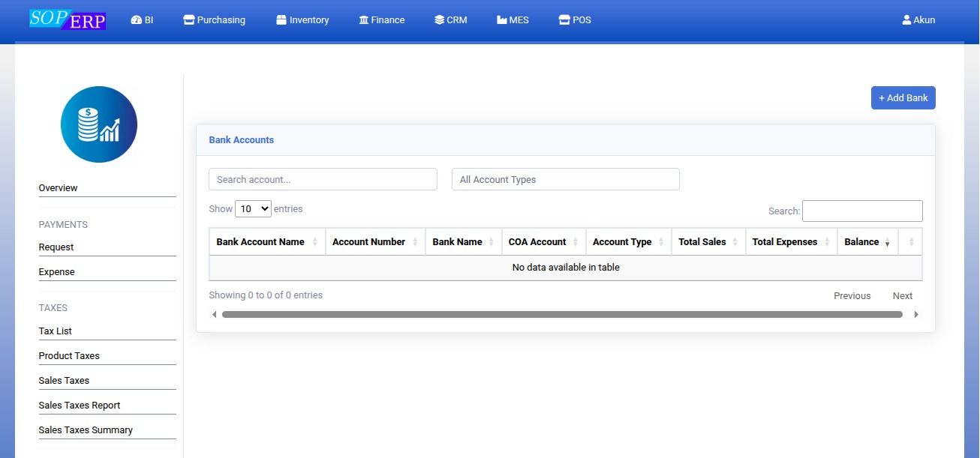Go to Overview in sidebar
980x458 pixels.
click(59, 188)
